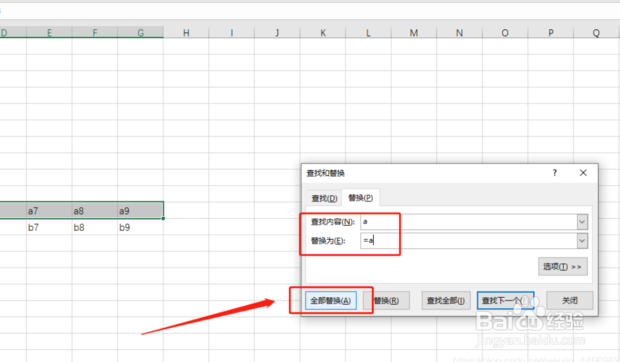Select column header N

[459, 32]
